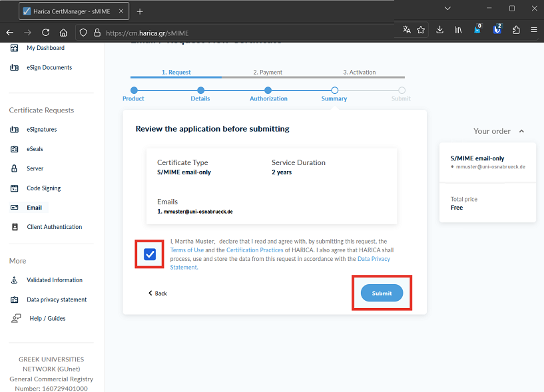Reload the page
The width and height of the screenshot is (544, 392).
[x=45, y=33]
